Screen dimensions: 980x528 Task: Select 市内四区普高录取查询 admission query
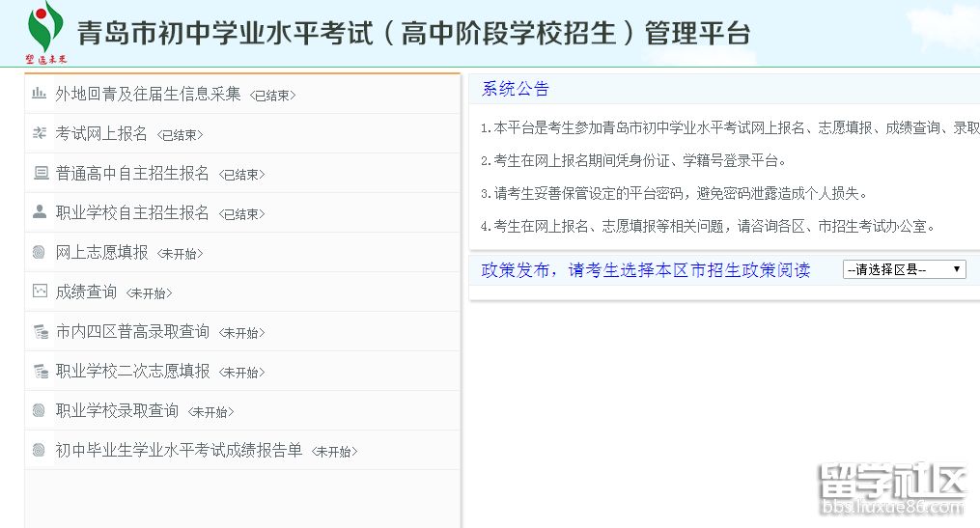pyautogui.click(x=132, y=331)
